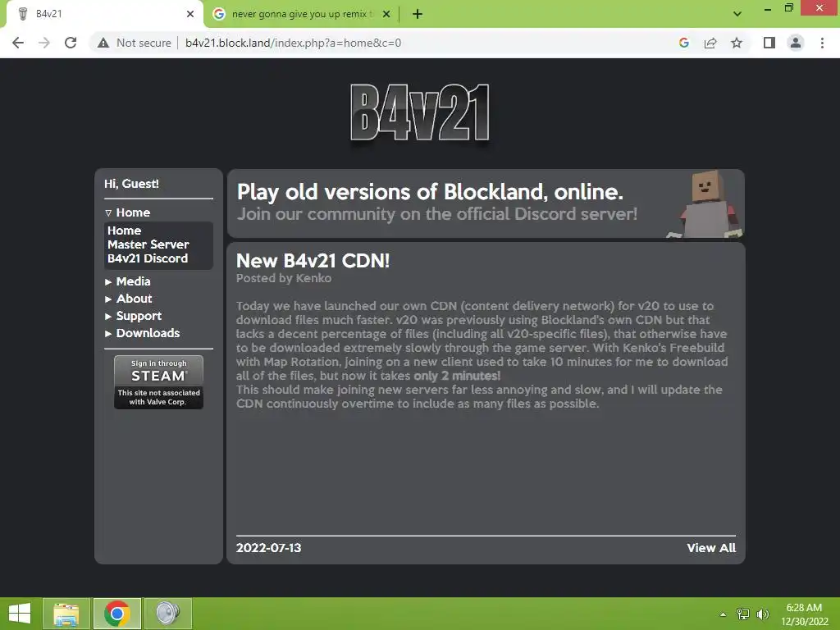Restore down the Chrome window
840x630 pixels.
pos(788,8)
